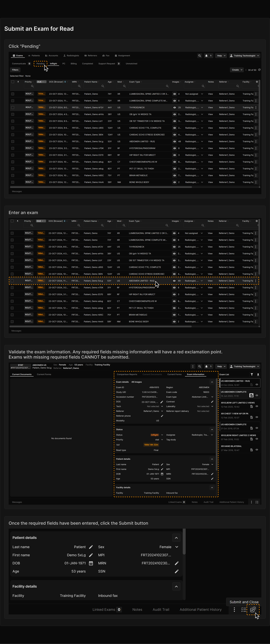Toggle eye for XR ELBOW LEFT LIMITED 2 VIEWS

[257, 406]
